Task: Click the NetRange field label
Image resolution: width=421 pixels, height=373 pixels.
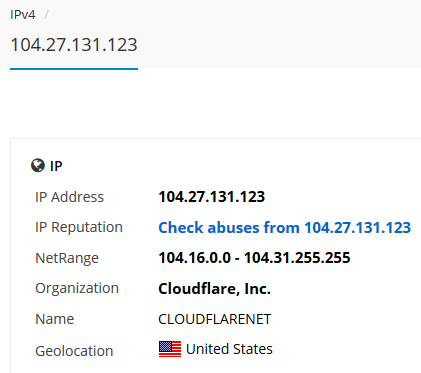Action: 67,258
